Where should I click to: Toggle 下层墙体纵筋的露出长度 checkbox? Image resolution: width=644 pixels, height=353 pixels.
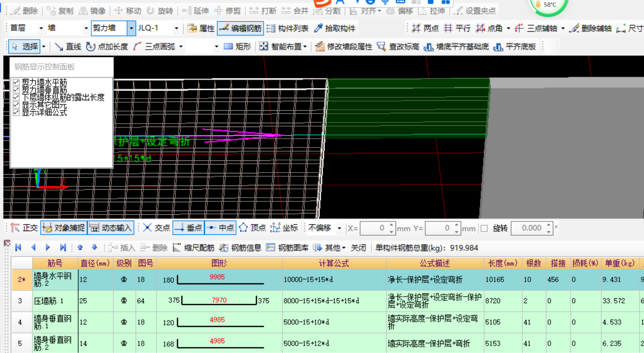[16, 97]
